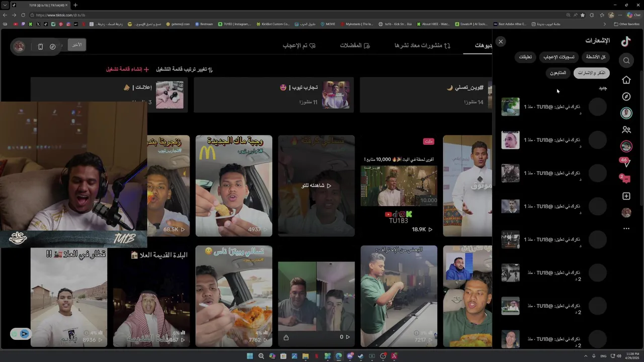Click 'إنشاء قائمة تشغيل' create playlist link

click(x=127, y=69)
